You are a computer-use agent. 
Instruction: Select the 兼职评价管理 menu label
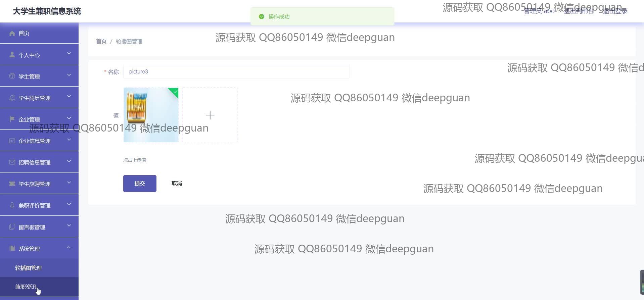(35, 205)
